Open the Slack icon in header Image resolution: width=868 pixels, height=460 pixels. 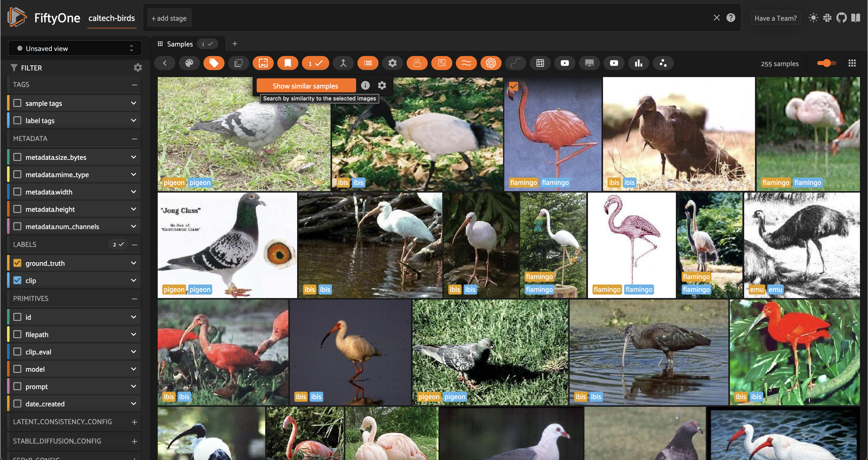tap(827, 18)
